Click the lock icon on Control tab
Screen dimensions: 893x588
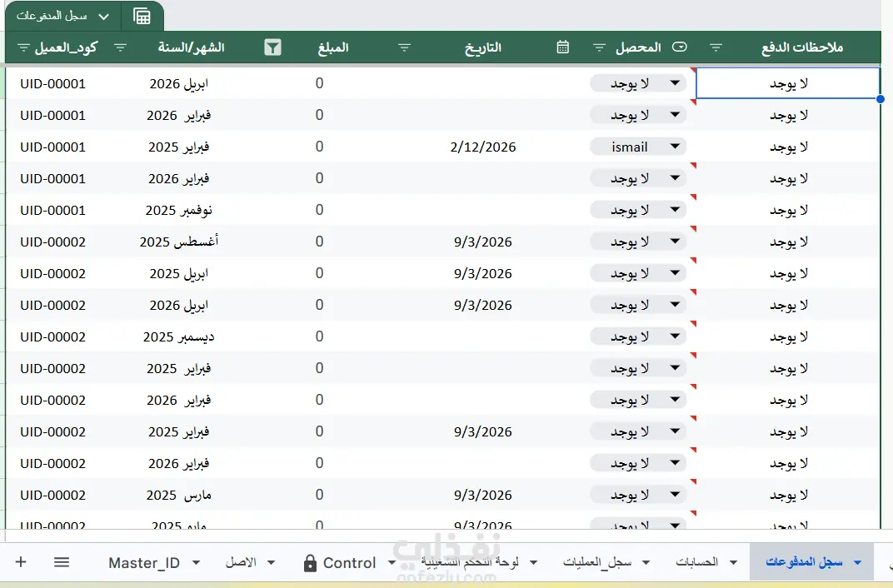coord(310,563)
